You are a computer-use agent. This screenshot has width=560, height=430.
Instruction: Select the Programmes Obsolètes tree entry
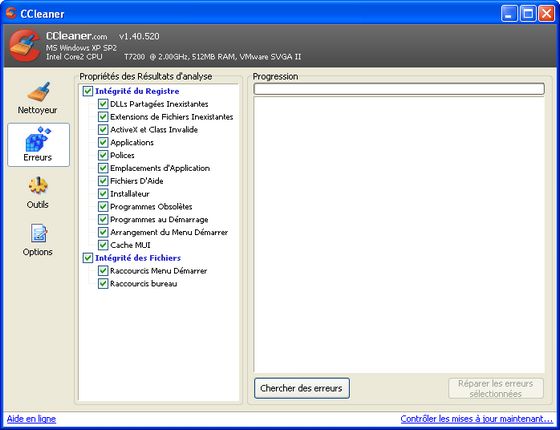[151, 207]
